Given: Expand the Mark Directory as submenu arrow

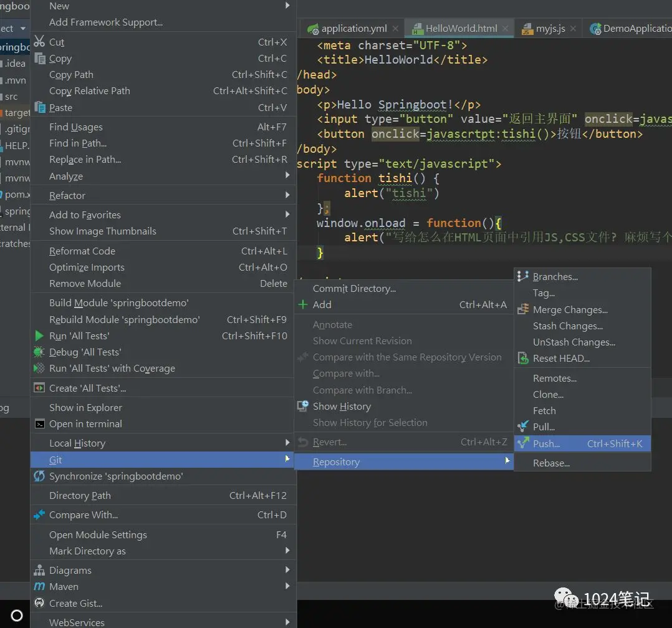Looking at the screenshot, I should tap(287, 551).
